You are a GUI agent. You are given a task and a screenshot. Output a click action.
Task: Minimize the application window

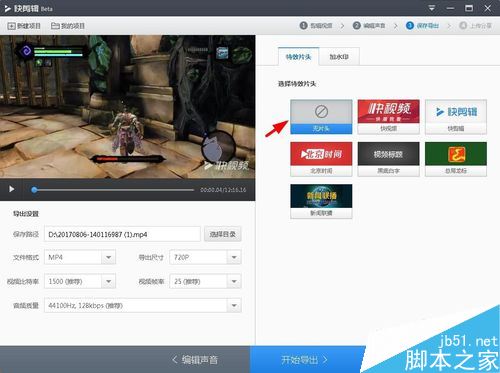450,8
